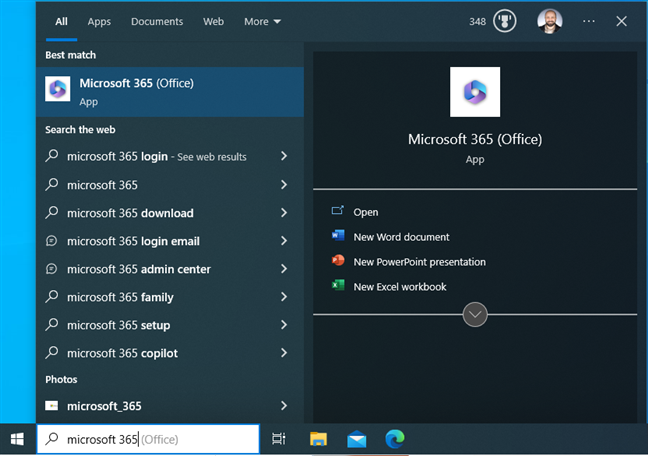Click the Windows Start button
The height and width of the screenshot is (456, 648).
pyautogui.click(x=17, y=439)
